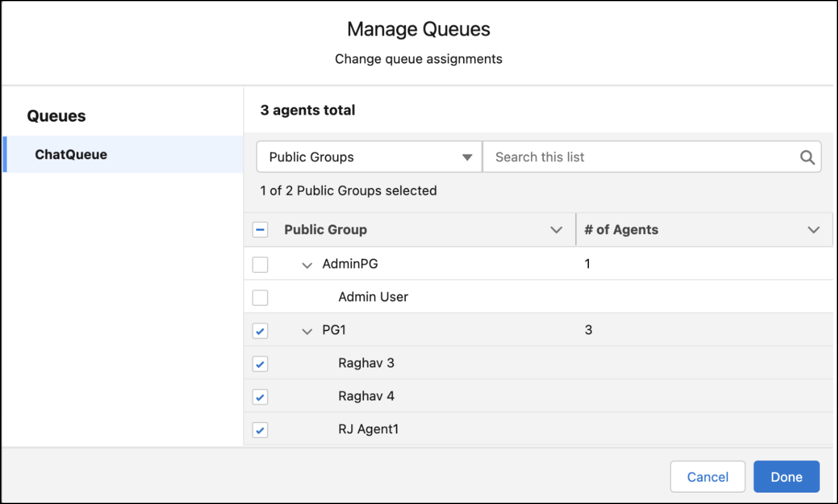Select the Raghav 3 agent name

(366, 363)
